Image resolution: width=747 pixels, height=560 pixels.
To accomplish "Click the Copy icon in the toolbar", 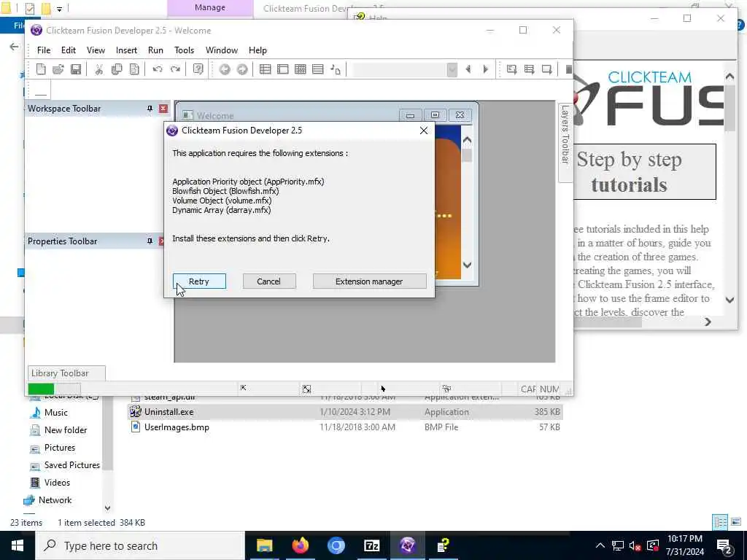I will click(117, 69).
